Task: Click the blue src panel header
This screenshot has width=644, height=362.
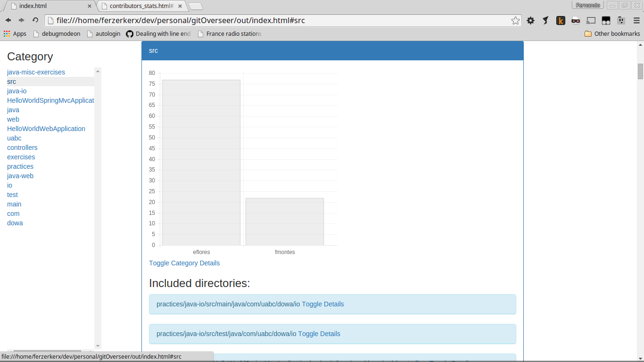Action: point(332,50)
